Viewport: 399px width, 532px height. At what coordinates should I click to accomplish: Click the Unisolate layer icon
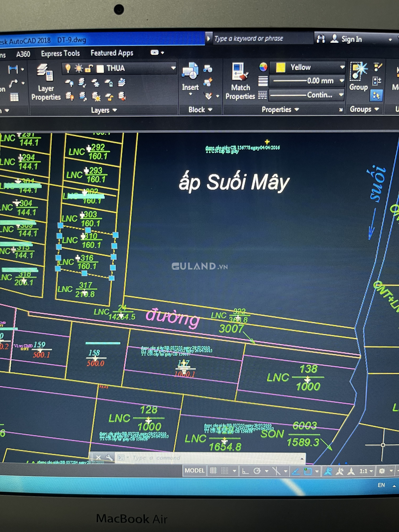pos(83,97)
